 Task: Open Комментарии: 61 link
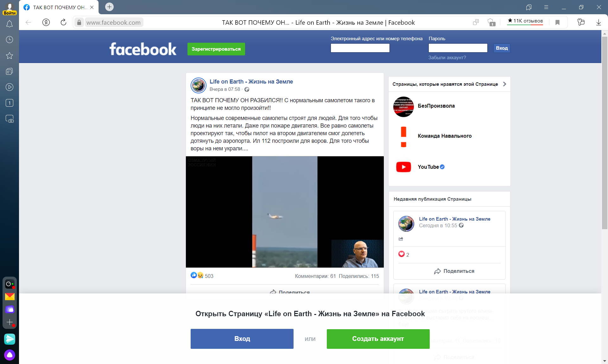coord(315,276)
